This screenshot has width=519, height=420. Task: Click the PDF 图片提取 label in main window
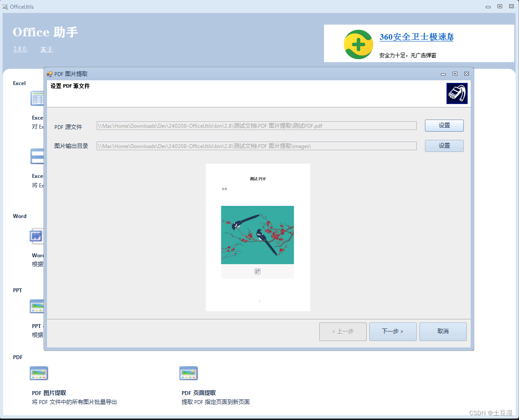pyautogui.click(x=49, y=393)
